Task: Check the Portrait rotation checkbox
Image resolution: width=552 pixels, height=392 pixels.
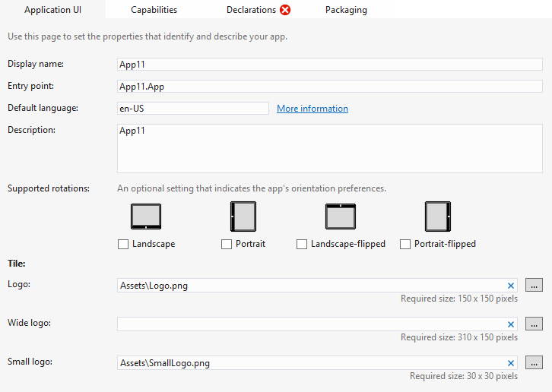Action: coord(227,244)
